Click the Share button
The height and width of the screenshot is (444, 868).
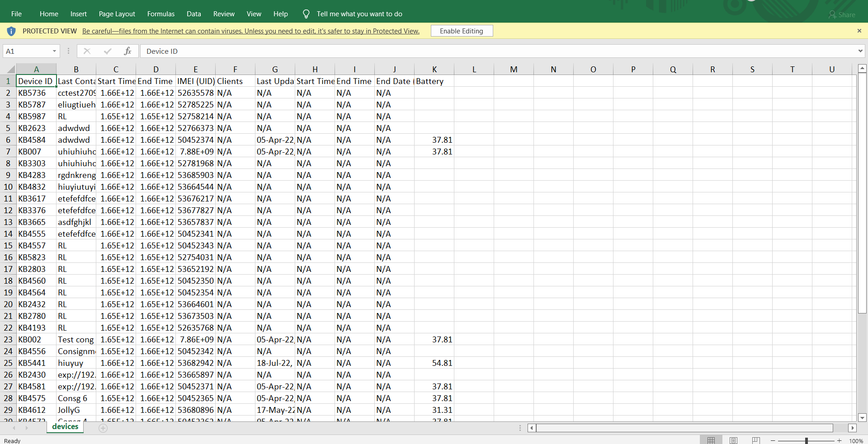coord(842,14)
